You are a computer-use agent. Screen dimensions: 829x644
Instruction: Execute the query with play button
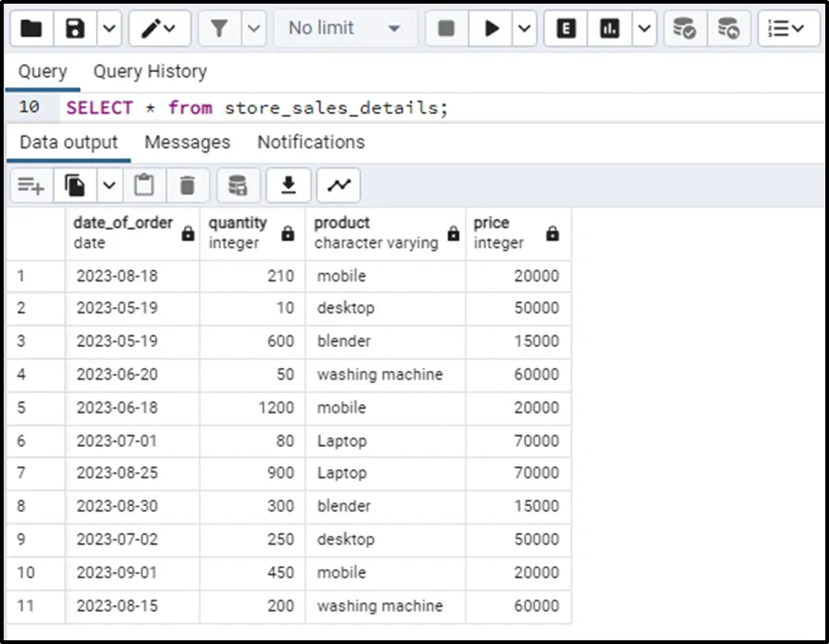pyautogui.click(x=491, y=29)
